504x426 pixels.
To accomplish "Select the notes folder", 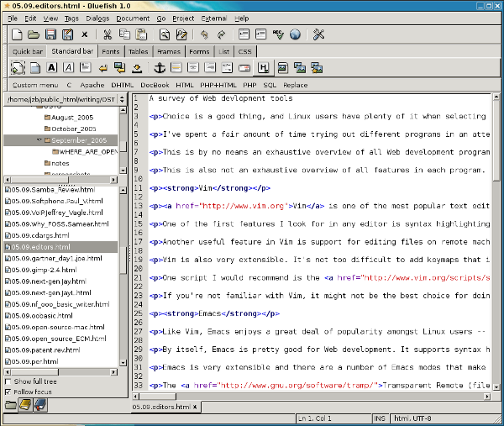I will pos(56,163).
